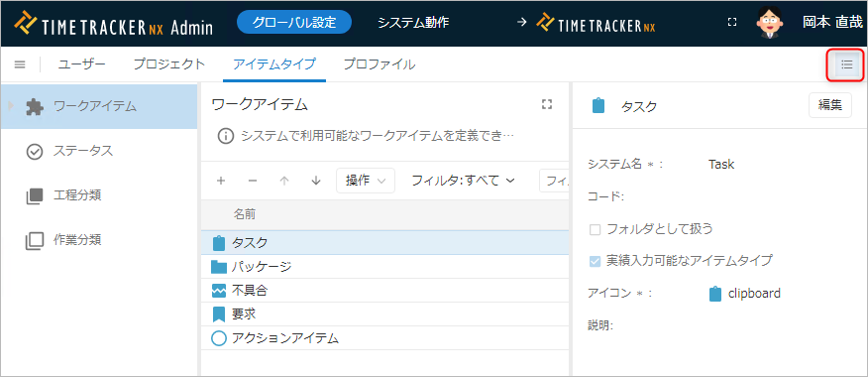Check フォルダとして扱う checkbox

(x=596, y=229)
